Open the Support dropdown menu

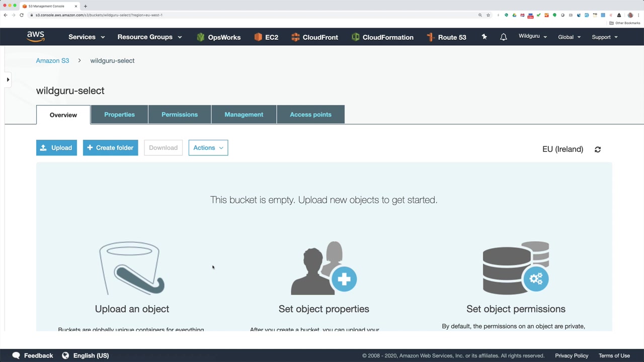coord(605,37)
